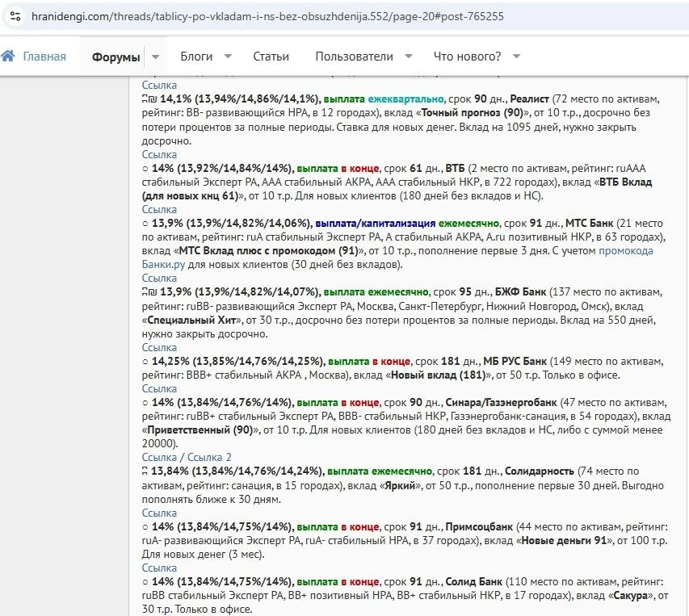Open the Ссылка 2 link
The image size is (689, 616).
209,457
